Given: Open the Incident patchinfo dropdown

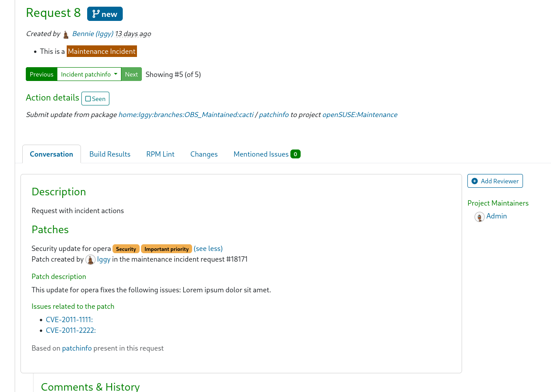Looking at the screenshot, I should (x=89, y=74).
